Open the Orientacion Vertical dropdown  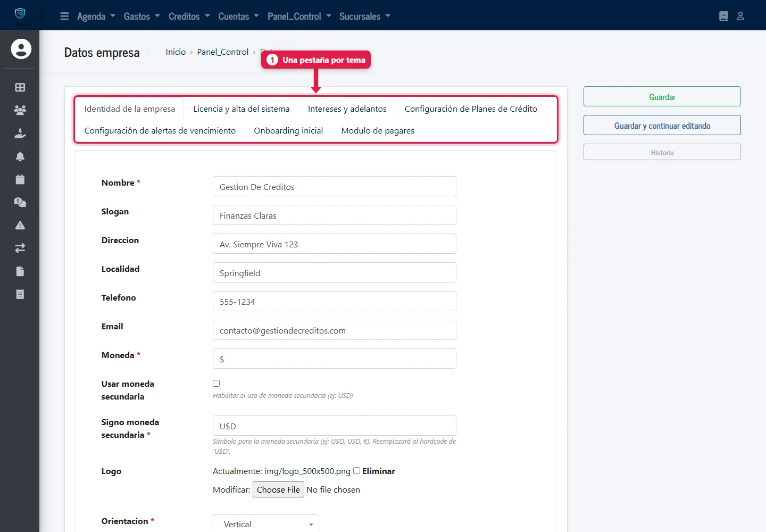266,524
